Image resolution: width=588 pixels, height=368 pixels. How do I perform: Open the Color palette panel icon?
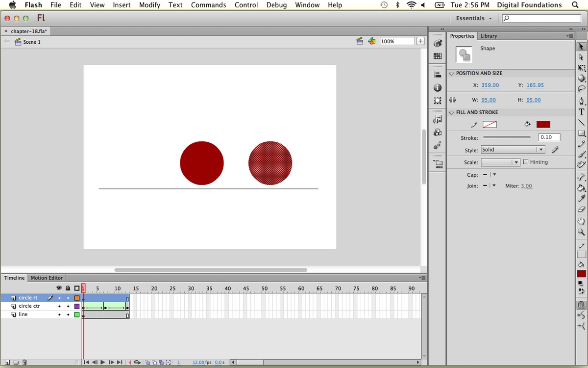438,43
